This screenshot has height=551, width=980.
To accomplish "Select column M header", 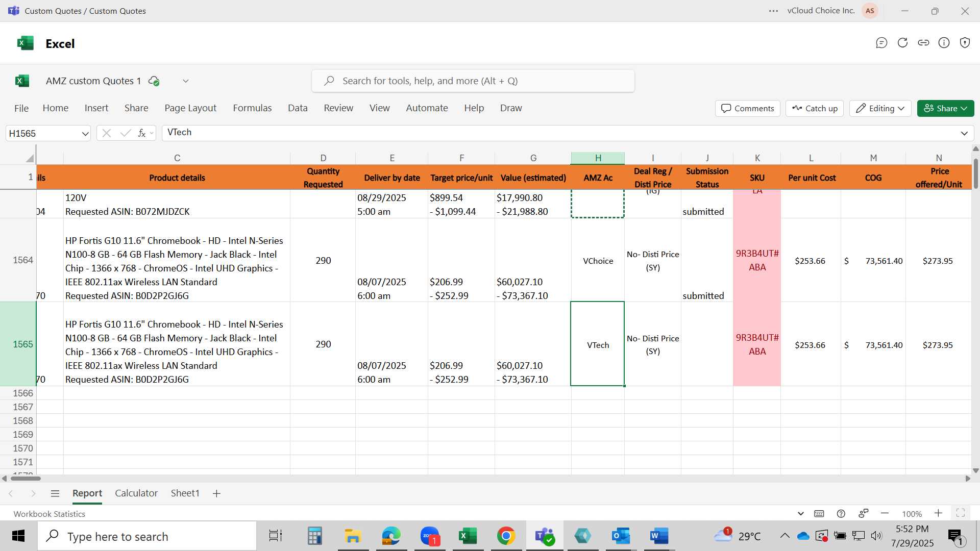I will [x=873, y=158].
